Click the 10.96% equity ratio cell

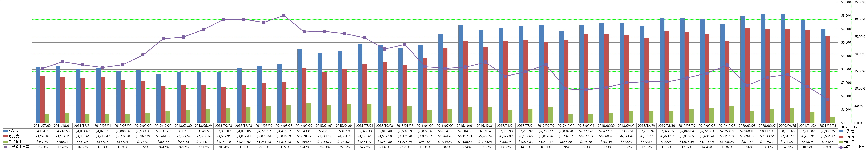pos(747,147)
